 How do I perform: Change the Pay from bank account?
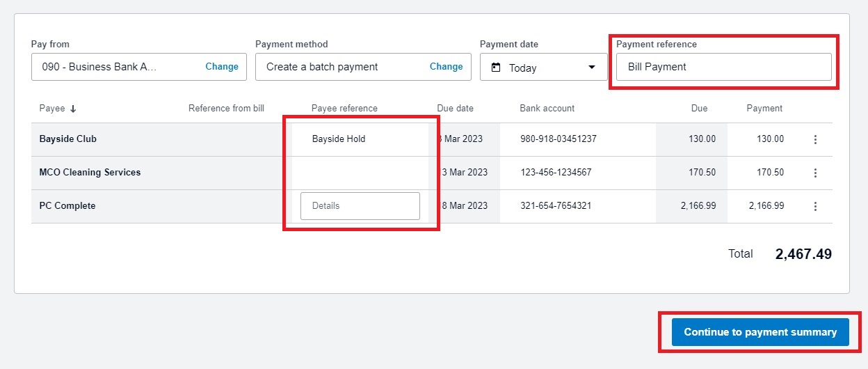pyautogui.click(x=222, y=67)
